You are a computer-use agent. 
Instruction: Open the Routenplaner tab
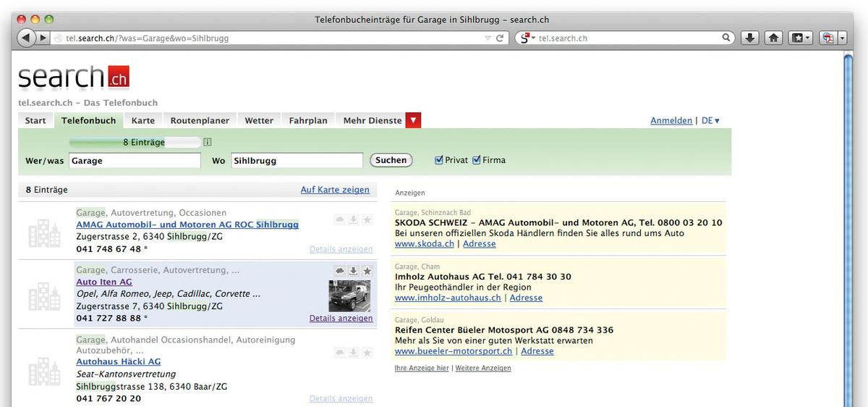pyautogui.click(x=200, y=121)
